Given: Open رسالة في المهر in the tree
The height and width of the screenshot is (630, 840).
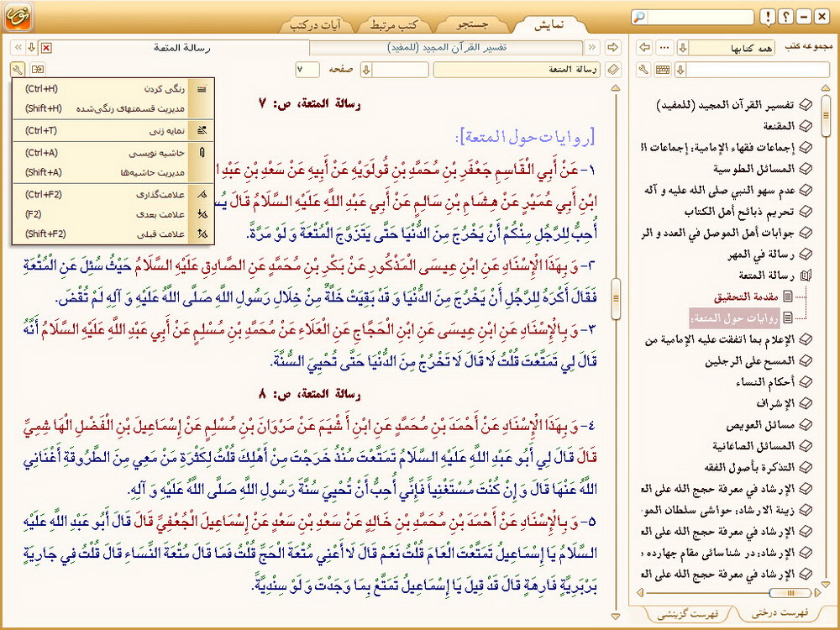Looking at the screenshot, I should (761, 255).
